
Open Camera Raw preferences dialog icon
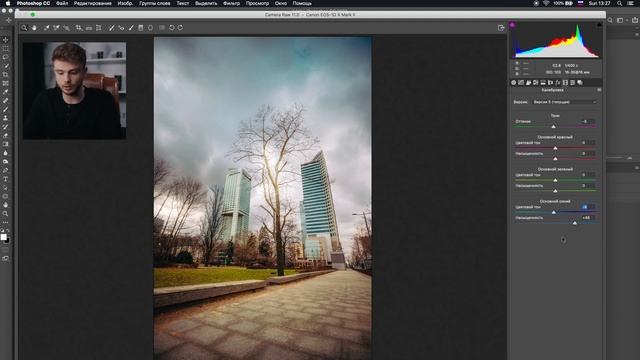[162, 28]
